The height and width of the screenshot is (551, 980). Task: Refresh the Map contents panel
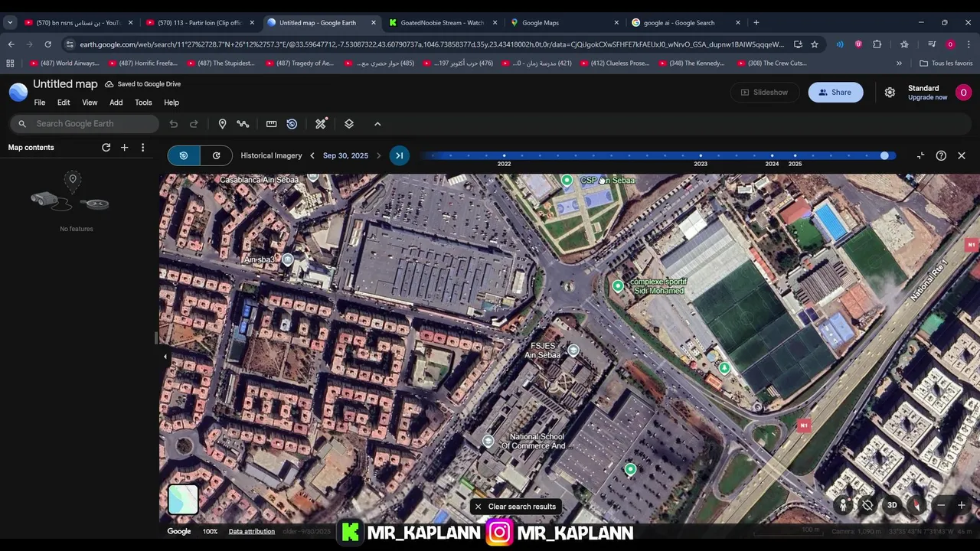(106, 148)
